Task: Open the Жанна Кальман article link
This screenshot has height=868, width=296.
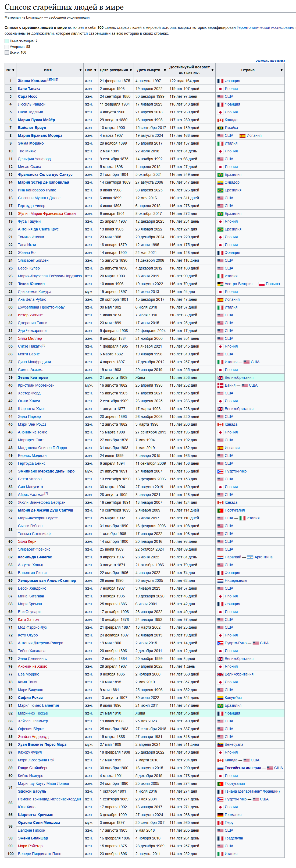Action: [33, 81]
